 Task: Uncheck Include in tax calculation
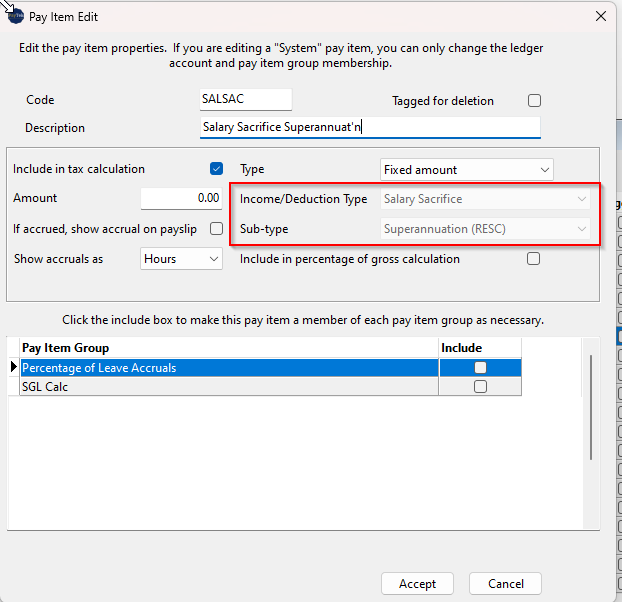[x=216, y=169]
